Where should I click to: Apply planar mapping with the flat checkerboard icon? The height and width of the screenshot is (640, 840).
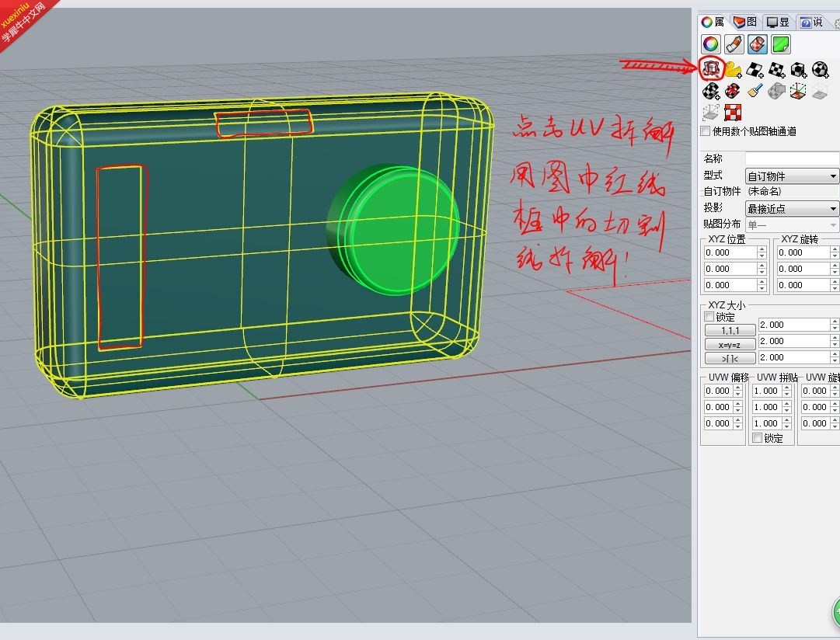777,69
